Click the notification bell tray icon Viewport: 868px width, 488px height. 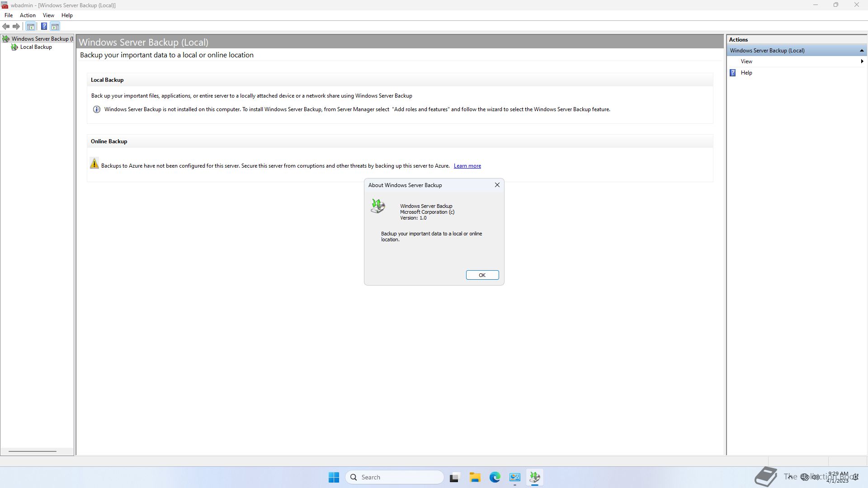[856, 477]
